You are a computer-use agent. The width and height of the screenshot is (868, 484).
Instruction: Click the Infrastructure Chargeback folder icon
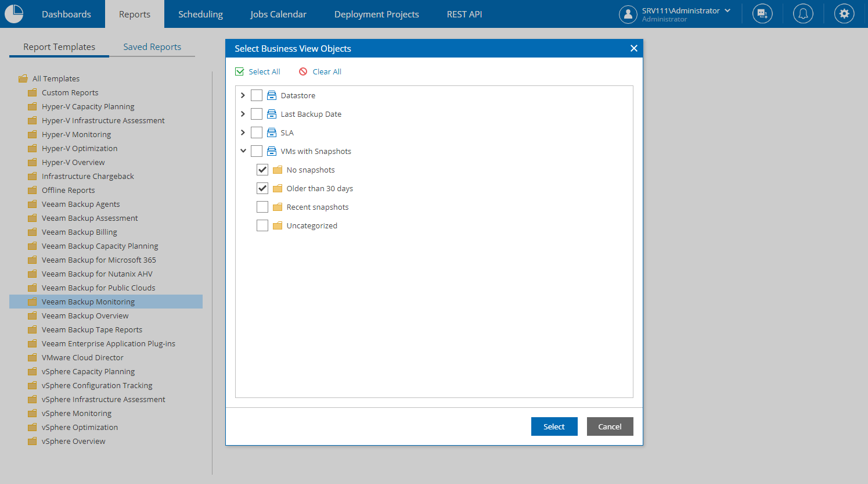(33, 176)
